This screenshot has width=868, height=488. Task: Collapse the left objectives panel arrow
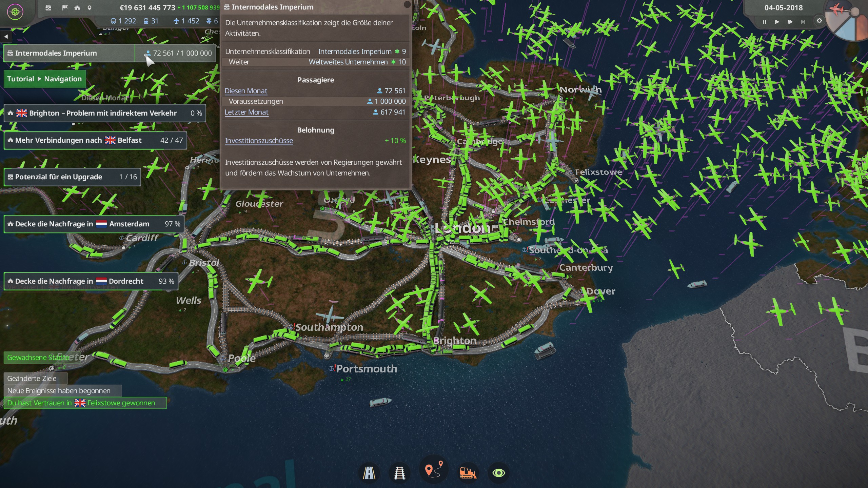pos(6,36)
